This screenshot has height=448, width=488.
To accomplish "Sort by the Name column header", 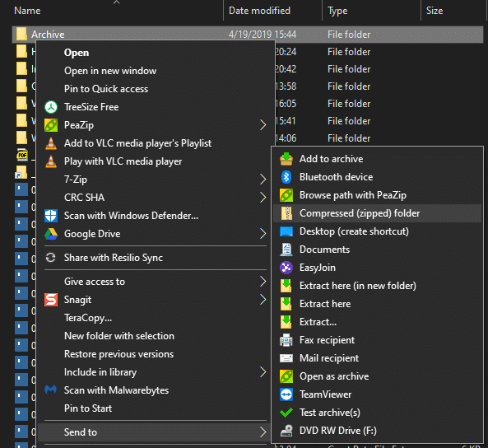I will (x=27, y=11).
